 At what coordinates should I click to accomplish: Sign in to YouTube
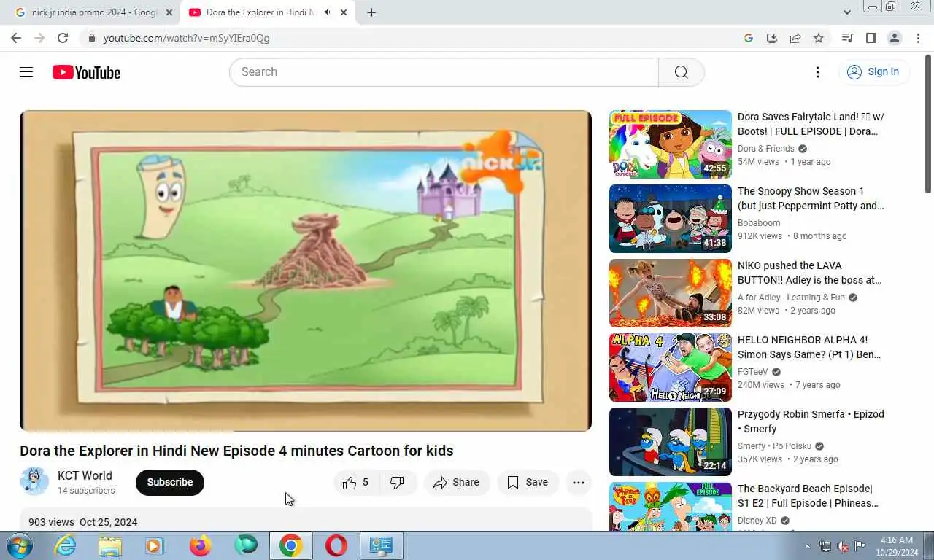point(873,71)
